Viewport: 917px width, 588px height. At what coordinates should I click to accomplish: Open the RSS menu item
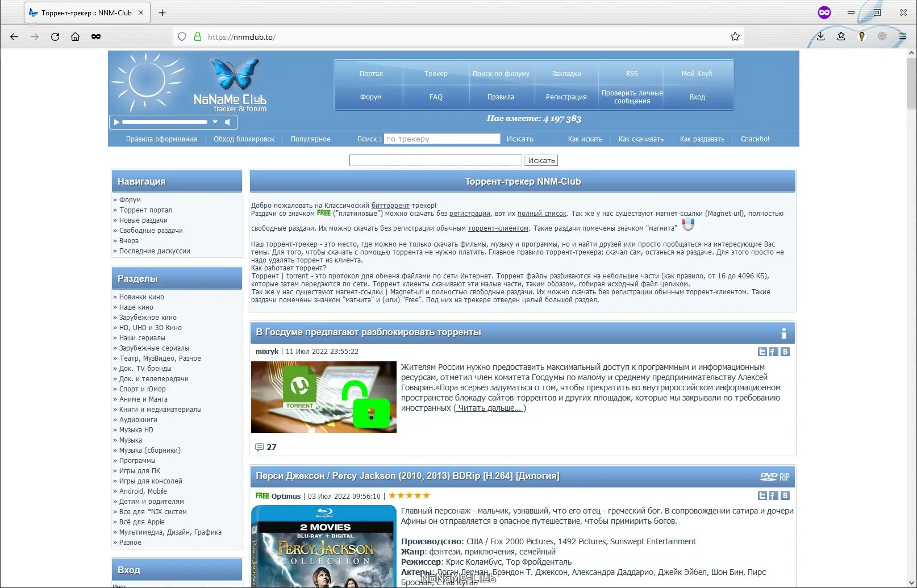coord(632,74)
